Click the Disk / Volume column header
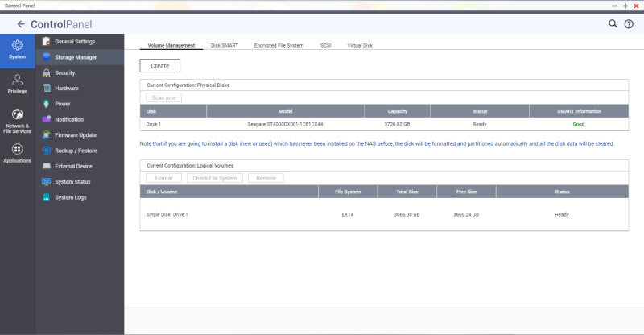 (x=229, y=192)
